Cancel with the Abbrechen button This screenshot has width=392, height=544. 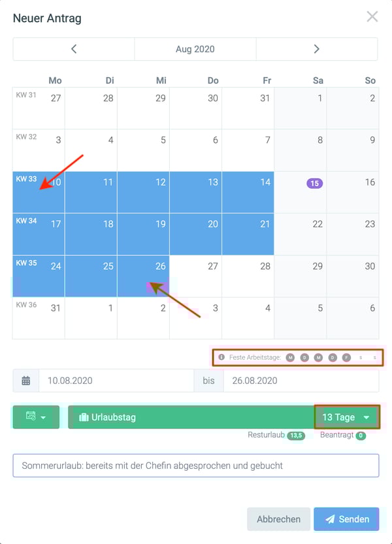[278, 519]
